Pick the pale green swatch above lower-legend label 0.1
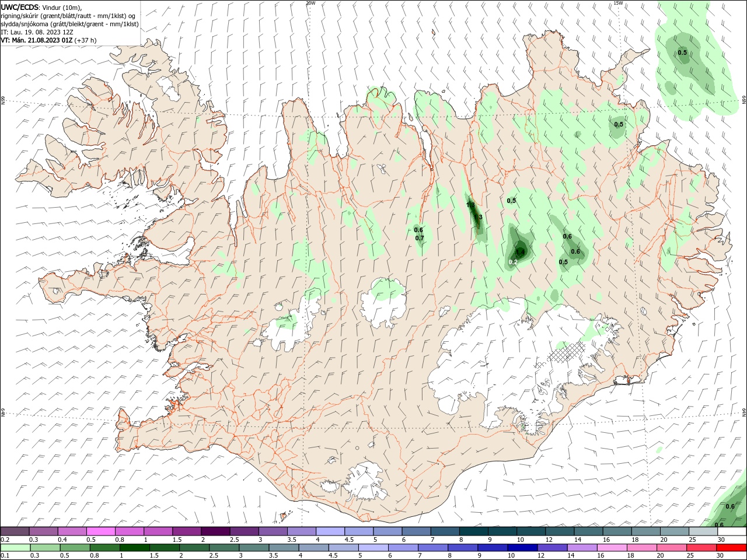Image resolution: width=747 pixels, height=560 pixels. point(15,548)
